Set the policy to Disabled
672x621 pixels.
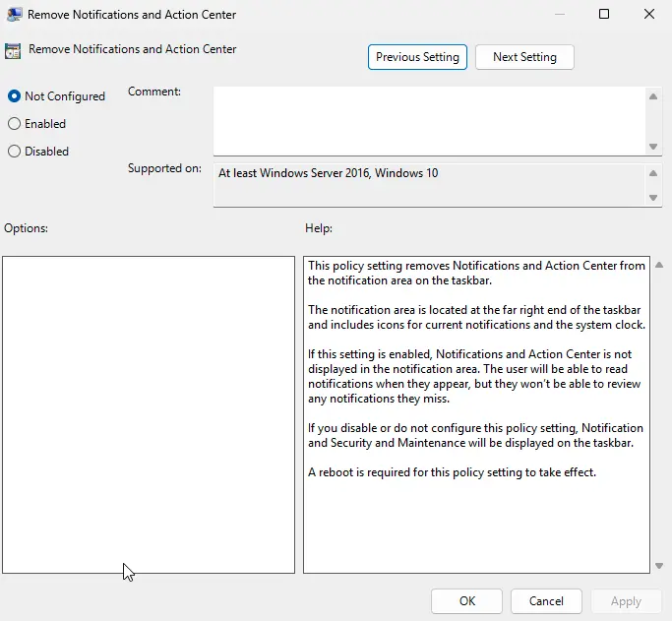[14, 152]
